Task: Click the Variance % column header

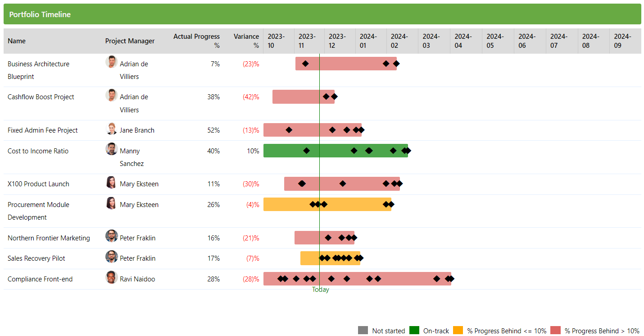Action: (x=246, y=41)
